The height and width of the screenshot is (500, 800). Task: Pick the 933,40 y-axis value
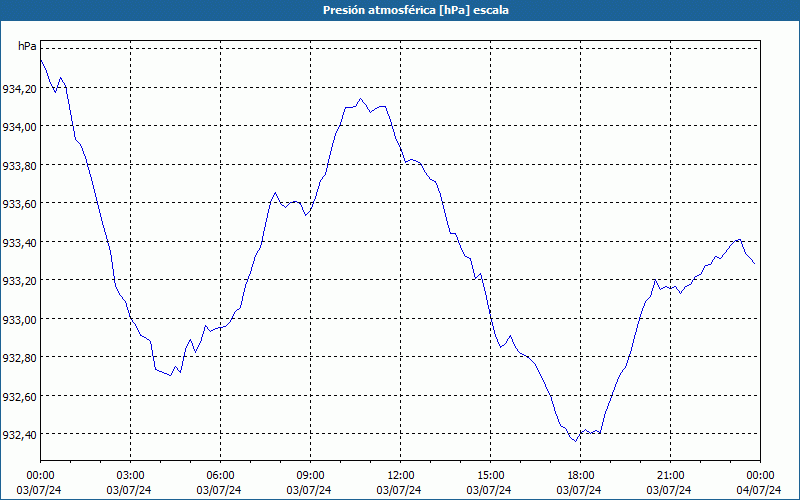[19, 243]
